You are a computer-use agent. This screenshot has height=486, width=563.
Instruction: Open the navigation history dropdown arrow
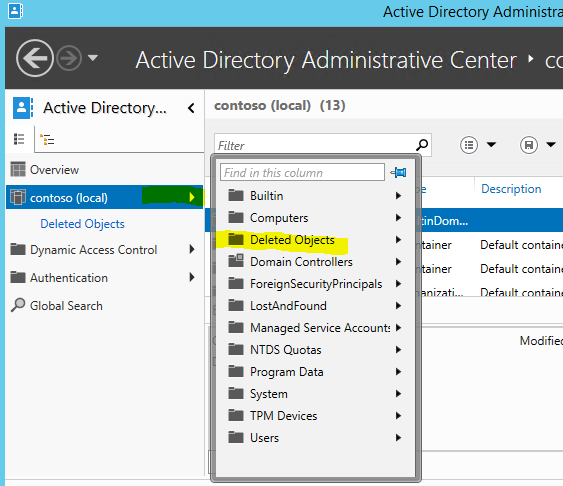click(93, 57)
